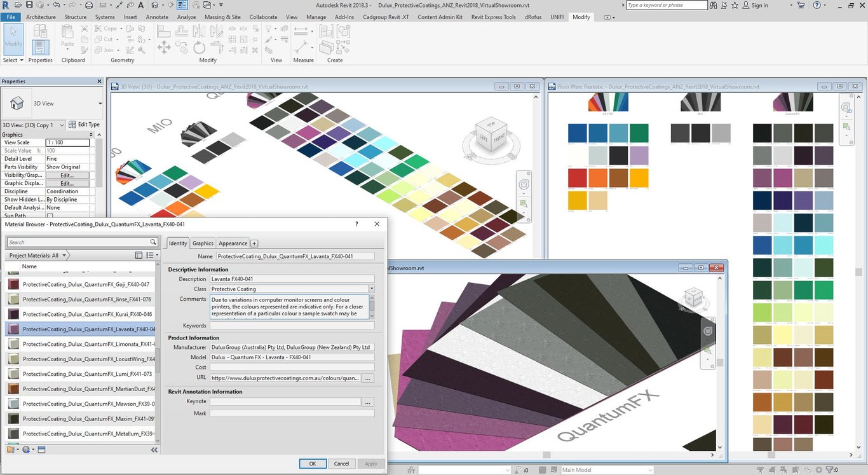Click the Print icon in quick access toolbar
Viewport: 868px width, 475px height.
pyautogui.click(x=89, y=5)
